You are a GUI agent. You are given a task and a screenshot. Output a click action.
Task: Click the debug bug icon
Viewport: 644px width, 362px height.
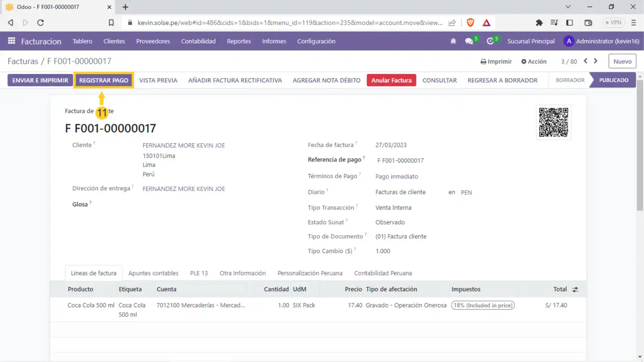(453, 41)
